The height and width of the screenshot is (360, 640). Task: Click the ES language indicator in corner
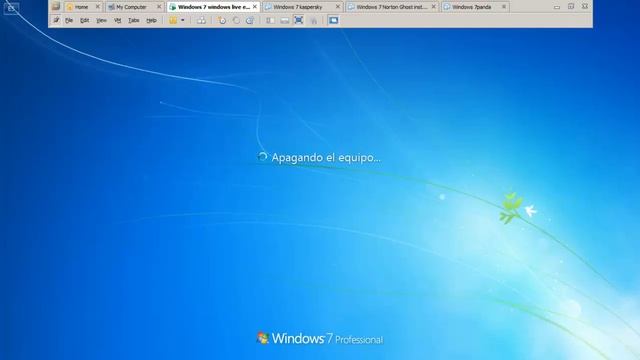tap(11, 8)
